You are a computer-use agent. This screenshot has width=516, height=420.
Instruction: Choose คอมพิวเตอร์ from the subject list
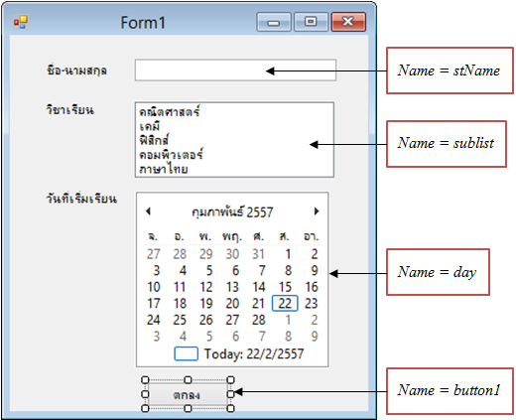(171, 155)
